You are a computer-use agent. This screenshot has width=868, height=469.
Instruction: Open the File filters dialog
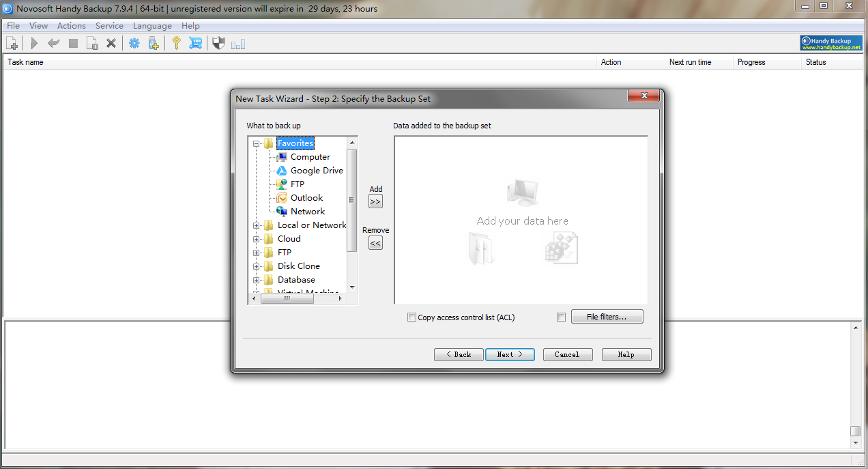pos(607,317)
